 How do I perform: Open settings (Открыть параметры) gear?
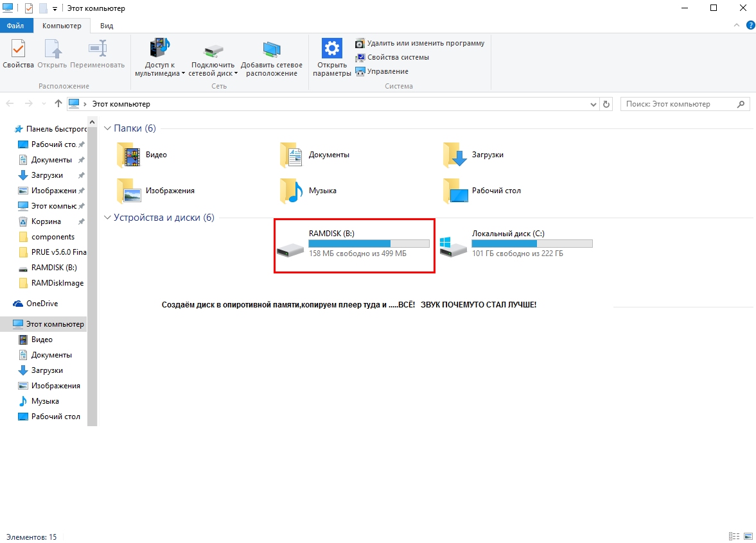[x=331, y=57]
